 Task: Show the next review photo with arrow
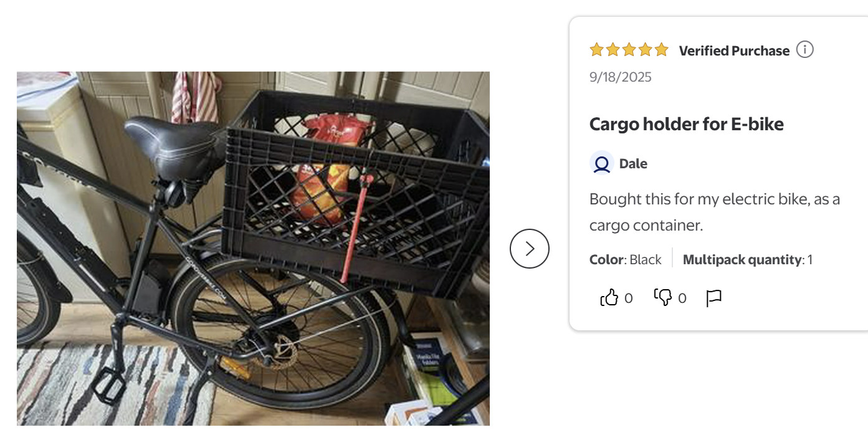(530, 249)
